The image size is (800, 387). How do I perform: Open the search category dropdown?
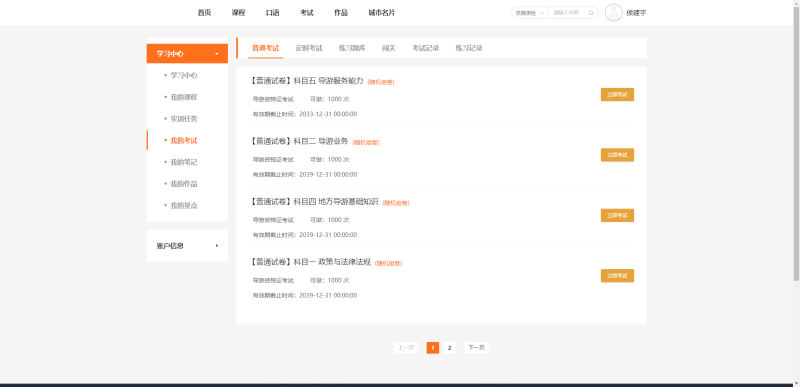pyautogui.click(x=529, y=13)
